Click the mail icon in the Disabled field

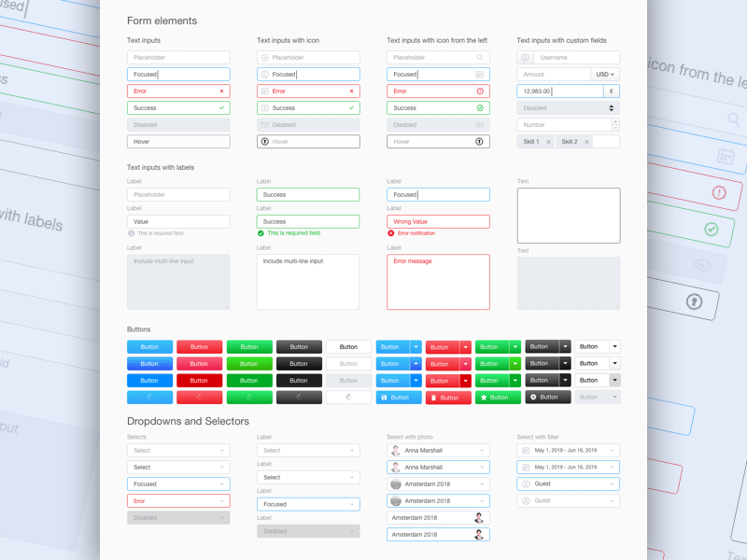tap(265, 125)
